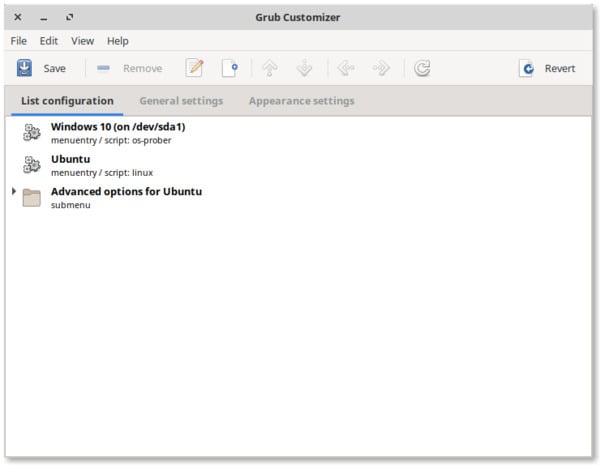Switch to the General settings tab

pyautogui.click(x=181, y=101)
